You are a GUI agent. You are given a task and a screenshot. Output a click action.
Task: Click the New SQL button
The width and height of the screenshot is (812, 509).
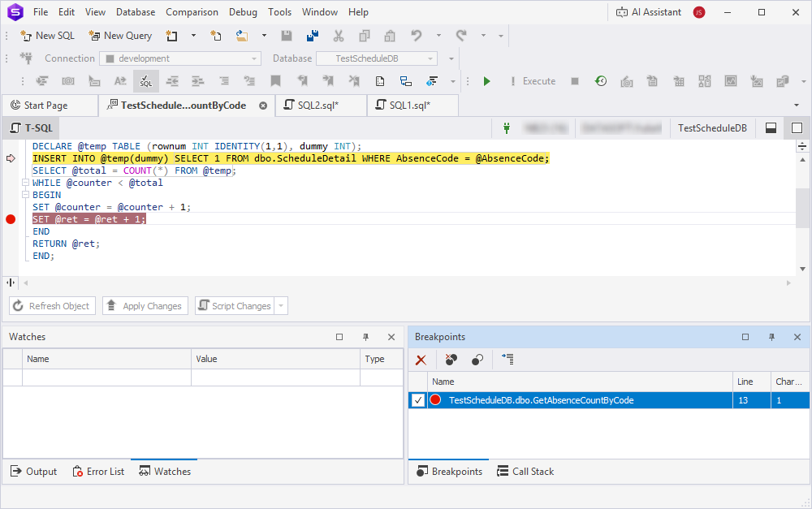[x=47, y=36]
